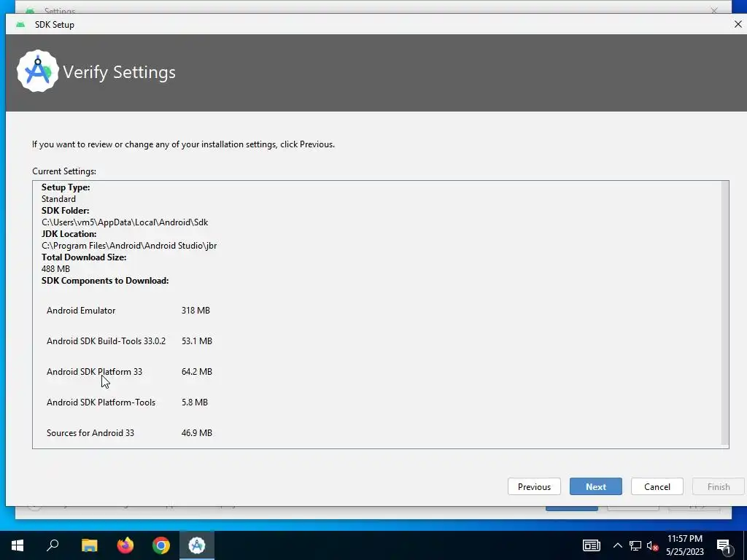
Task: Select the SDK Folder path text
Action: 125,222
